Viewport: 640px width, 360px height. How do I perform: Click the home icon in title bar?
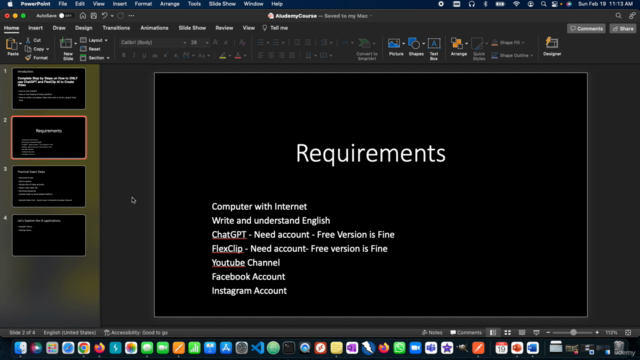(83, 16)
